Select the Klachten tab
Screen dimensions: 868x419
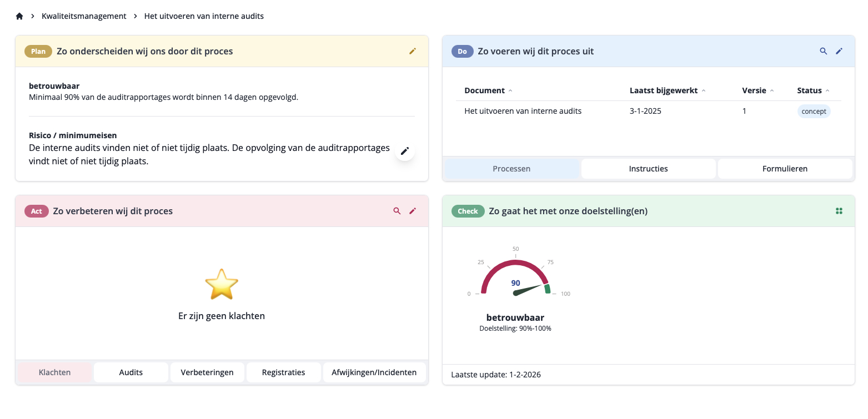point(54,372)
